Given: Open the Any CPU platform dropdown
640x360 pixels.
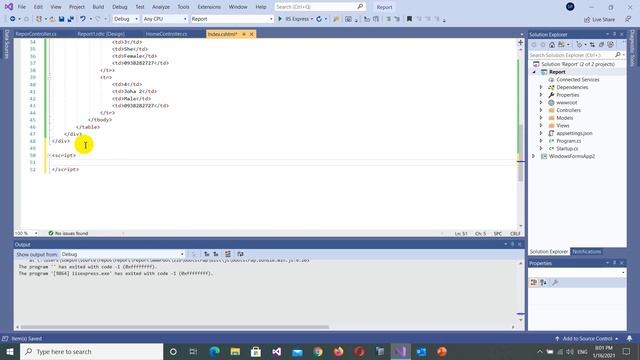Looking at the screenshot, I should coord(165,19).
